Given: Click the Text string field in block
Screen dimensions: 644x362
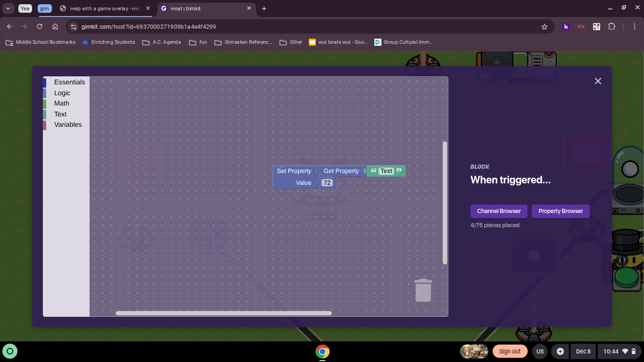Looking at the screenshot, I should tap(386, 171).
